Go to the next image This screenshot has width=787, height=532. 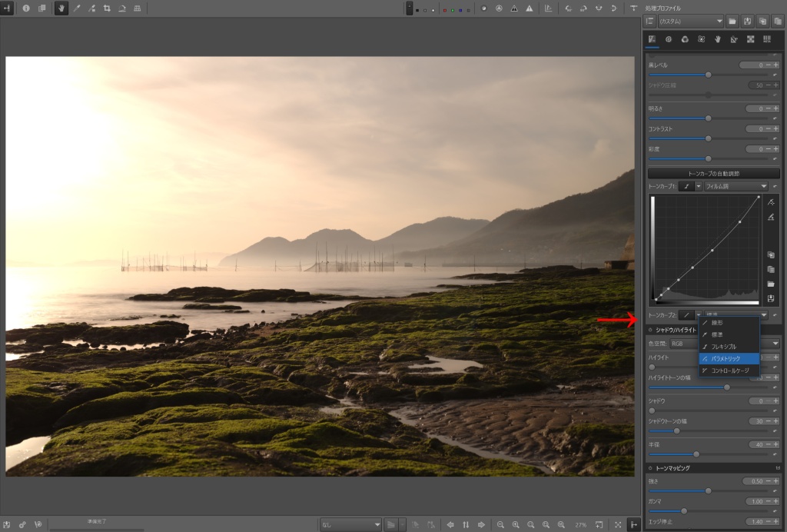point(481,524)
